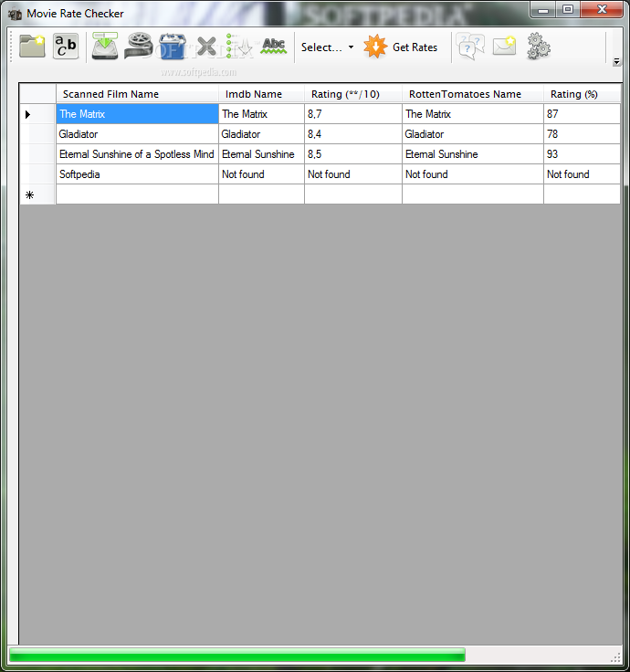Screen dimensions: 630x672
Task: Click the gray X delete icon
Action: coord(206,47)
